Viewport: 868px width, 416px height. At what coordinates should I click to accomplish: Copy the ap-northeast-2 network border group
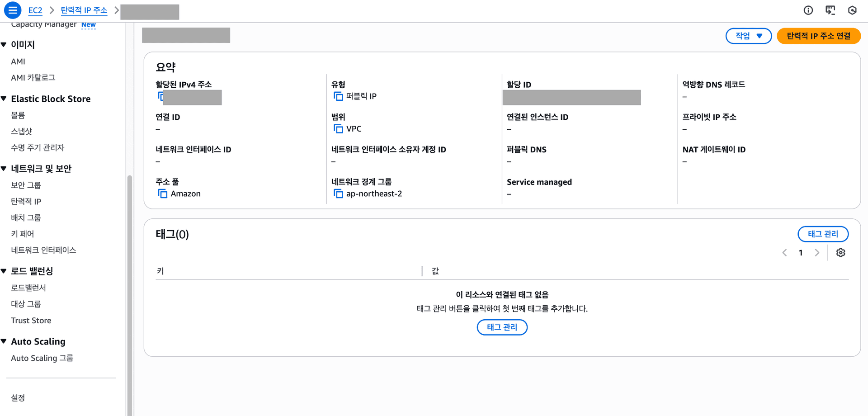tap(338, 193)
